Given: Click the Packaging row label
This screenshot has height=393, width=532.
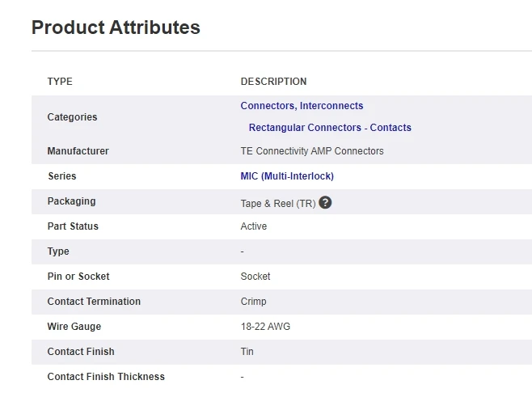Looking at the screenshot, I should 72,201.
